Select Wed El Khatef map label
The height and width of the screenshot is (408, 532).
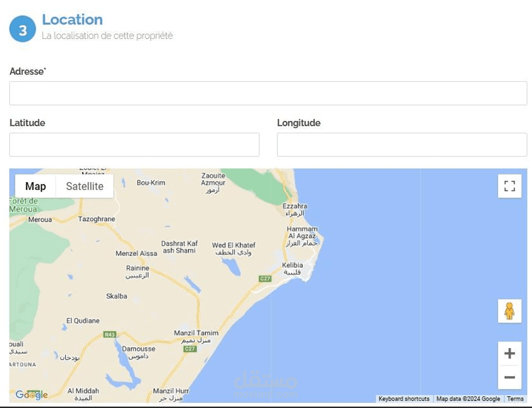tap(233, 248)
